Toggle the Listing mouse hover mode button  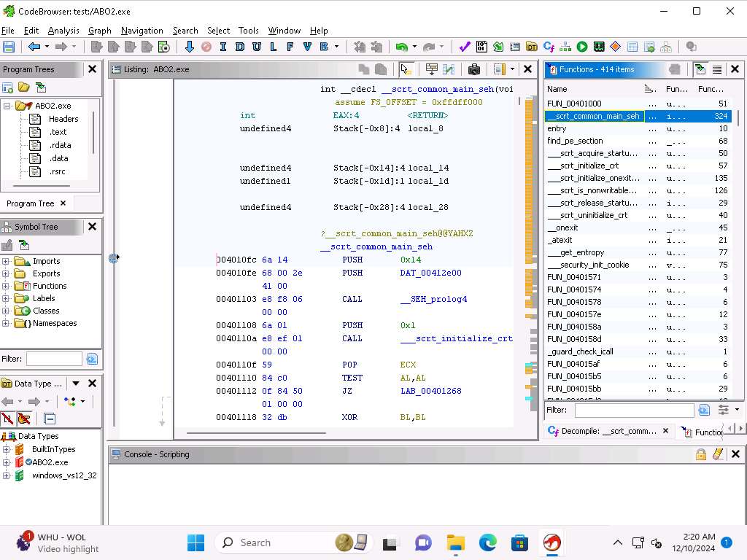pyautogui.click(x=406, y=69)
